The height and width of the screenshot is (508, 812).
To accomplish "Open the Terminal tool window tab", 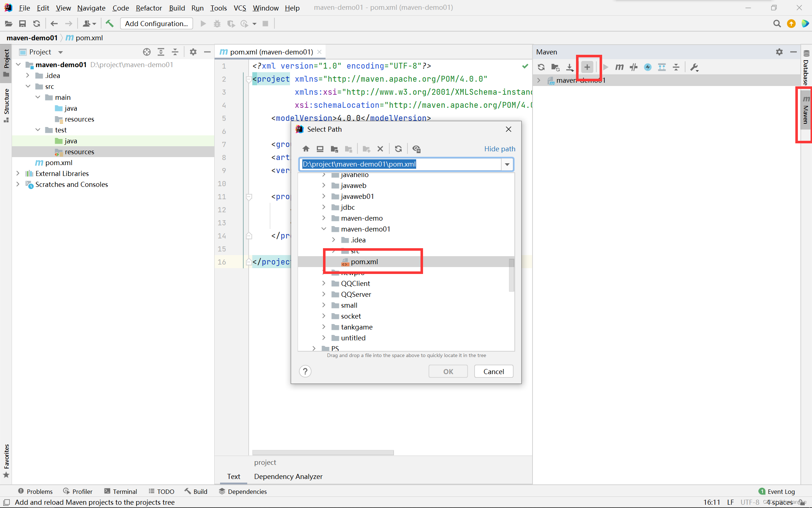I will (x=121, y=491).
